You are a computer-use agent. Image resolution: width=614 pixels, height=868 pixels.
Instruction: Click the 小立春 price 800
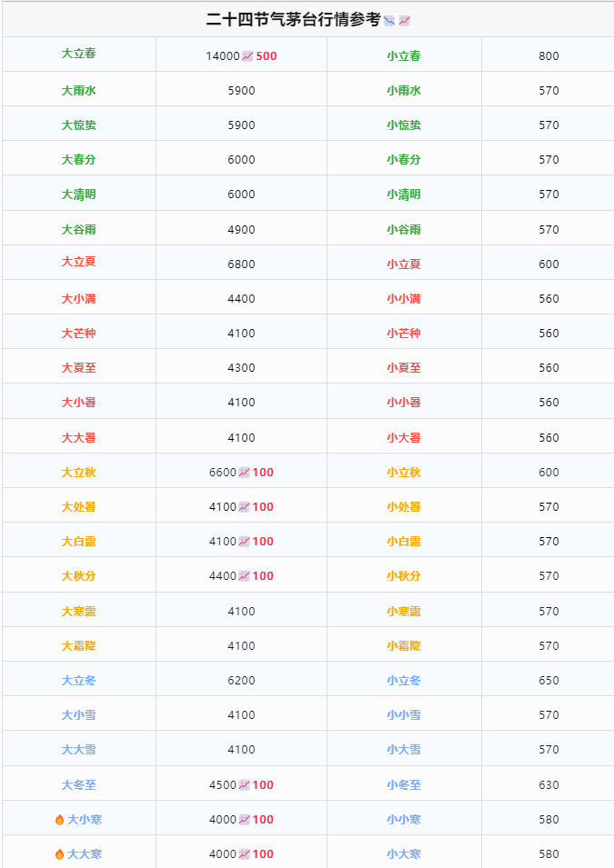coord(549,56)
